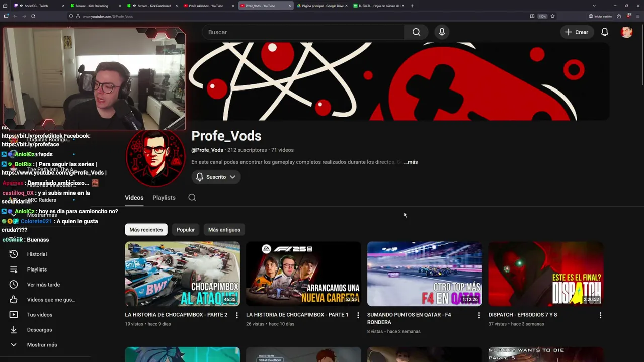Switch to Google Drive browser tab
Image resolution: width=644 pixels, height=362 pixels.
(322, 6)
